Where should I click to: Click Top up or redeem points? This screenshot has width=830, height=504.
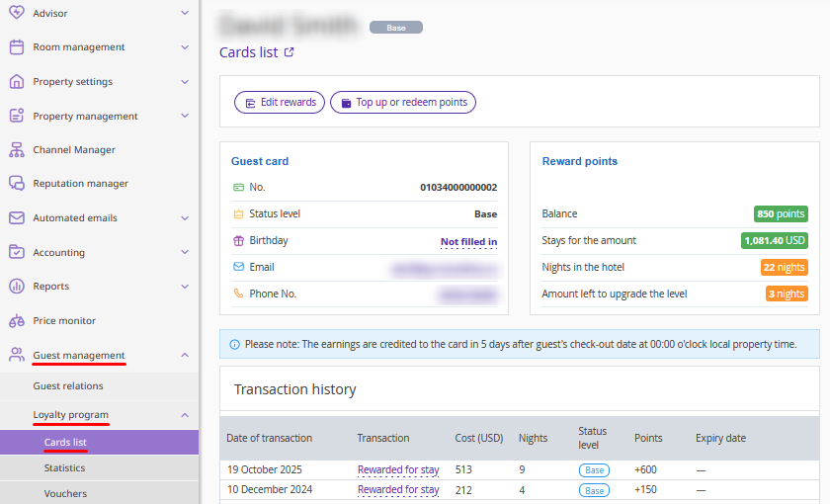(x=403, y=103)
